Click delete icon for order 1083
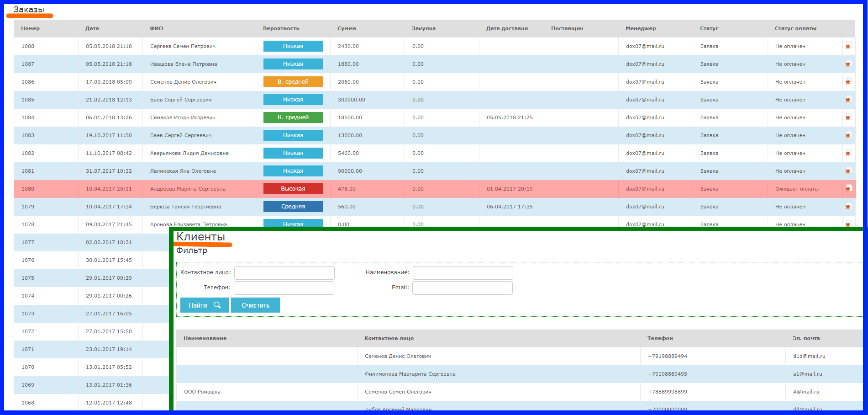This screenshot has height=415, width=868. (x=848, y=135)
